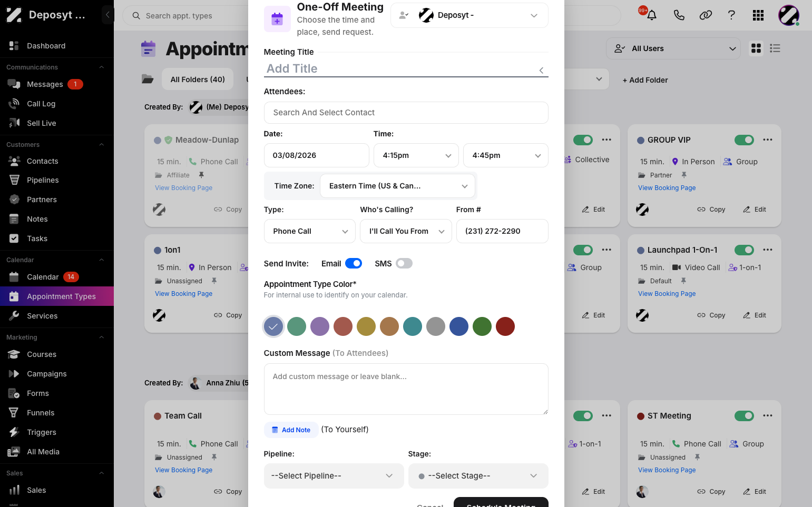Image resolution: width=812 pixels, height=507 pixels.
Task: Open View Booking Page for GROUP VIP
Action: tap(667, 188)
